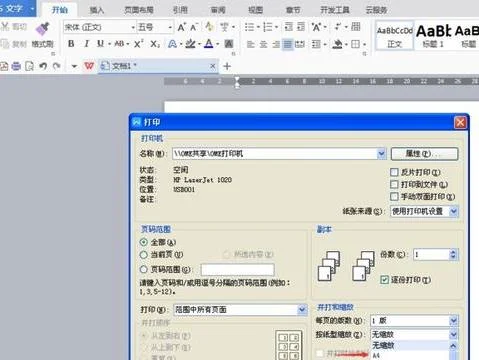Increment the 份数 copies spinner
479x360 pixels.
(x=453, y=252)
